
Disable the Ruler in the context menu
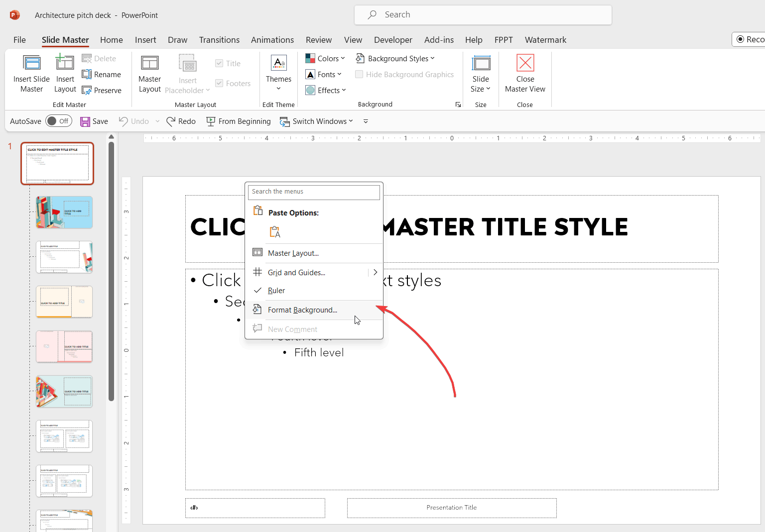tap(276, 290)
